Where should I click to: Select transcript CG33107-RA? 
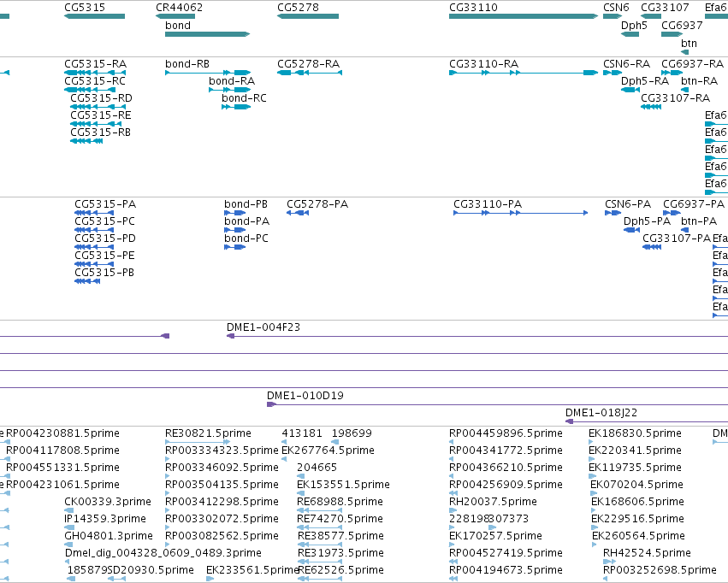(x=651, y=107)
